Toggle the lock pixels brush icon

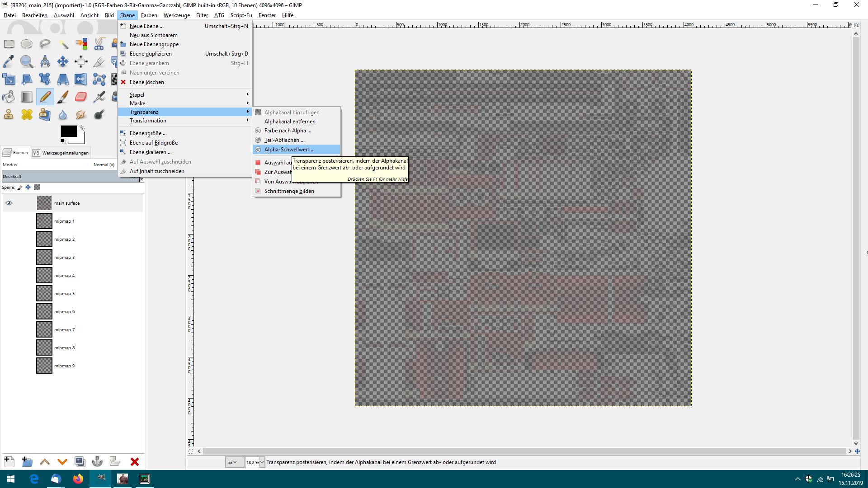[20, 187]
